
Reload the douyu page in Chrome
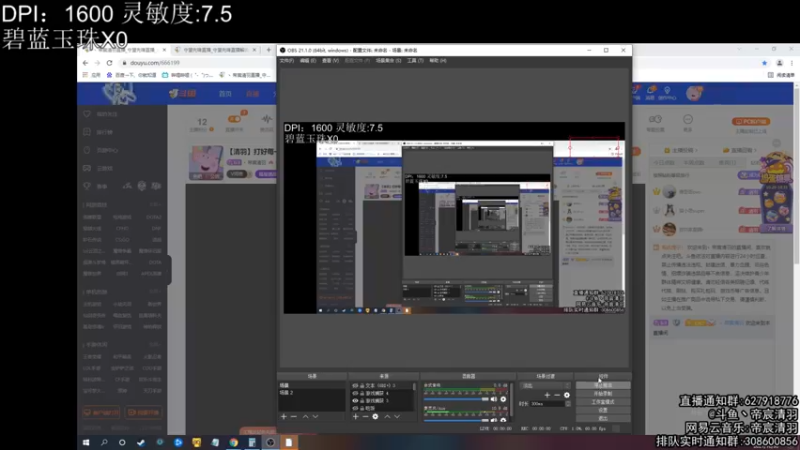109,63
